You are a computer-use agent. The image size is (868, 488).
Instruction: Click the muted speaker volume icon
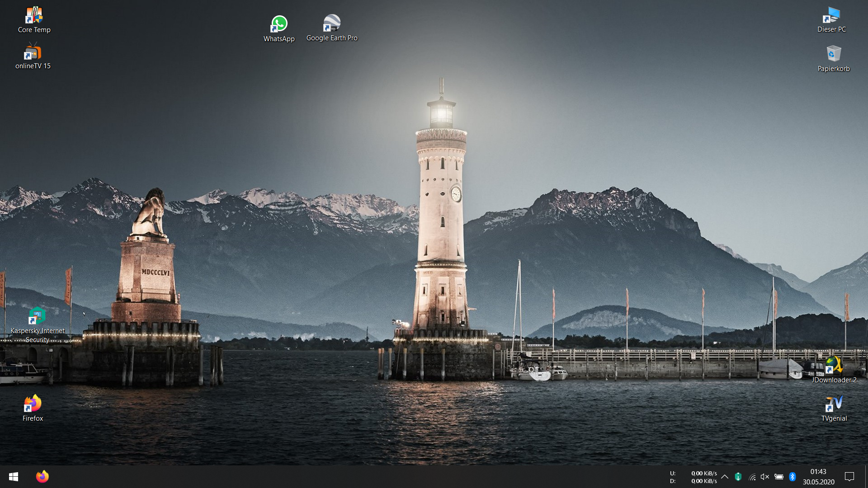[765, 477]
